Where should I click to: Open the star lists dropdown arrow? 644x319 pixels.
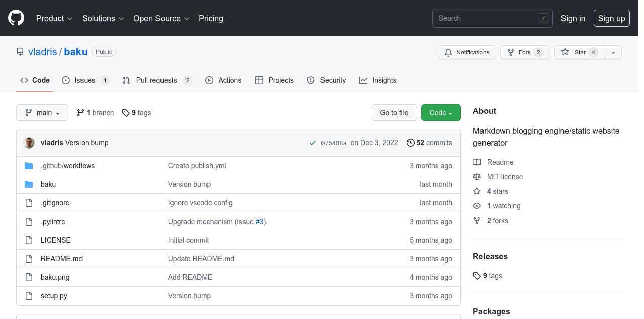613,52
